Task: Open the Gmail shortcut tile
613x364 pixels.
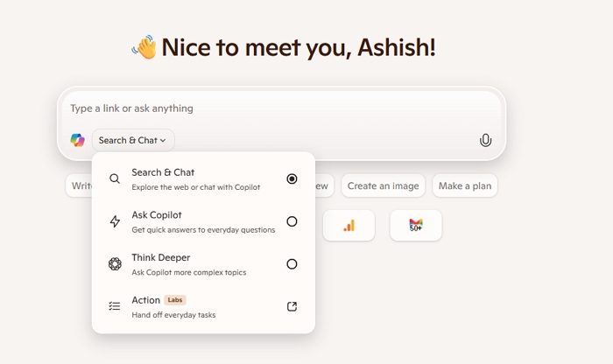Action: coord(416,226)
